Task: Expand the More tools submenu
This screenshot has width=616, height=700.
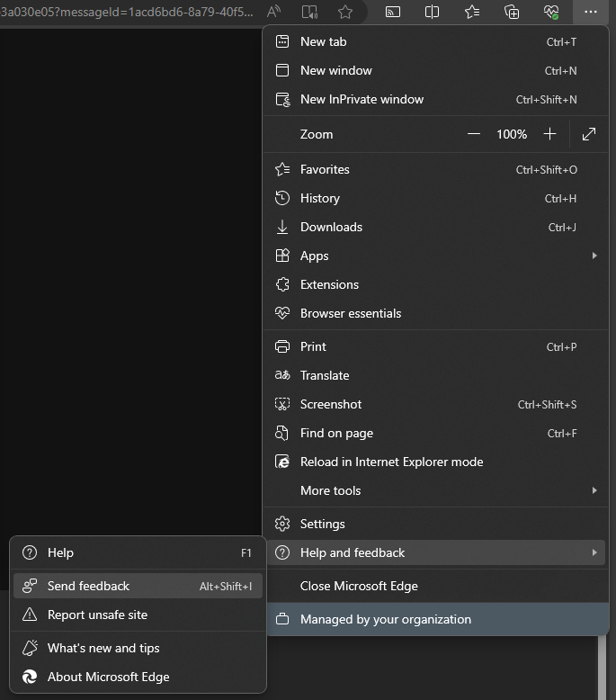Action: click(x=435, y=490)
